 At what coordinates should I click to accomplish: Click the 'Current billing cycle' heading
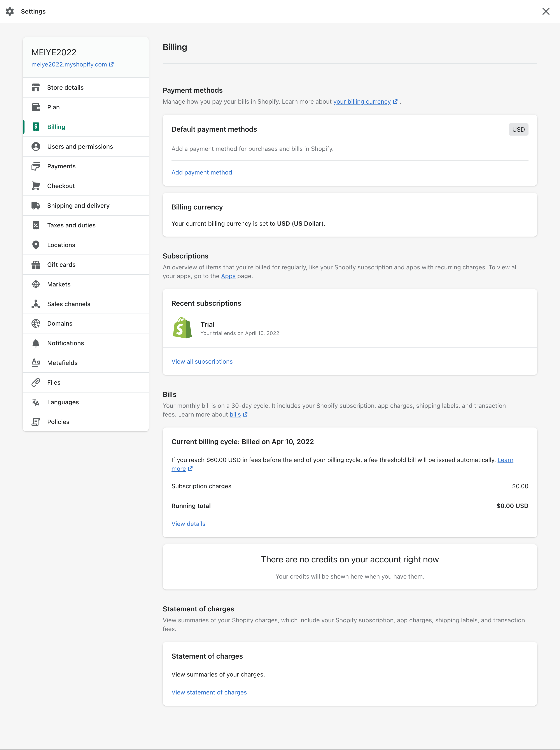pyautogui.click(x=243, y=442)
